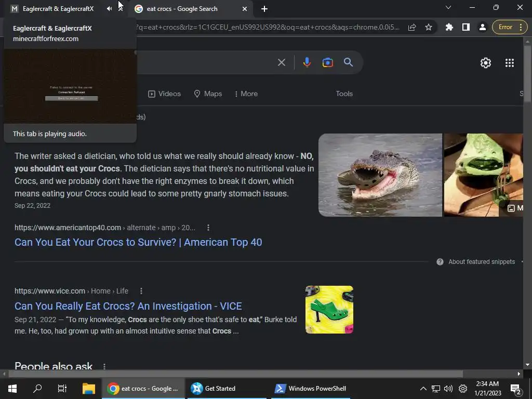Open green Croc food image
The height and width of the screenshot is (399, 532).
484,175
